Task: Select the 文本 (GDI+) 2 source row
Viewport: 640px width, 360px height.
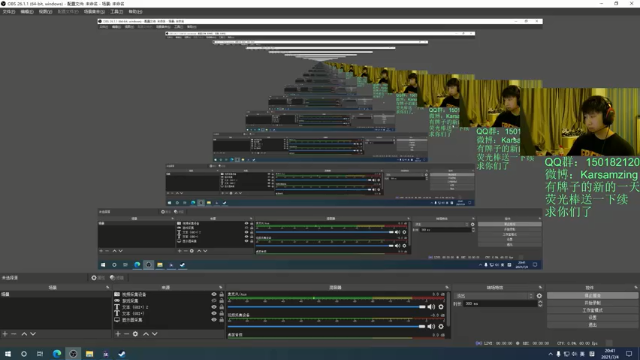Action: click(168, 307)
